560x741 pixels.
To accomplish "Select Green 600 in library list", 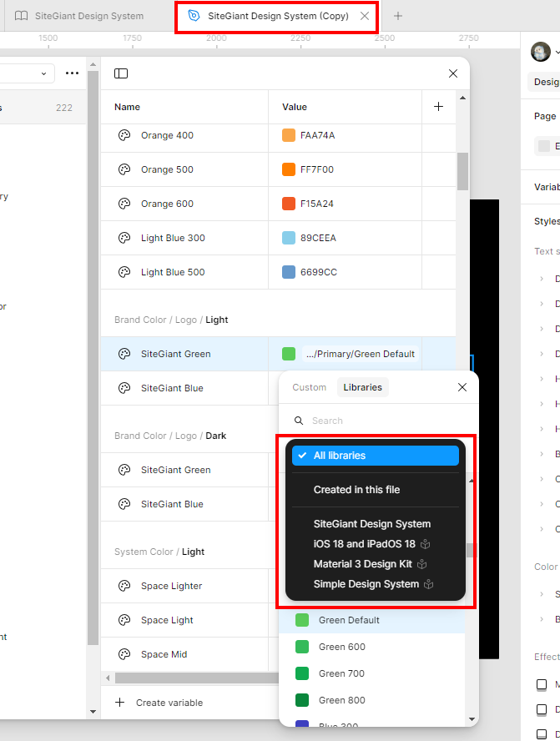I will pyautogui.click(x=372, y=647).
